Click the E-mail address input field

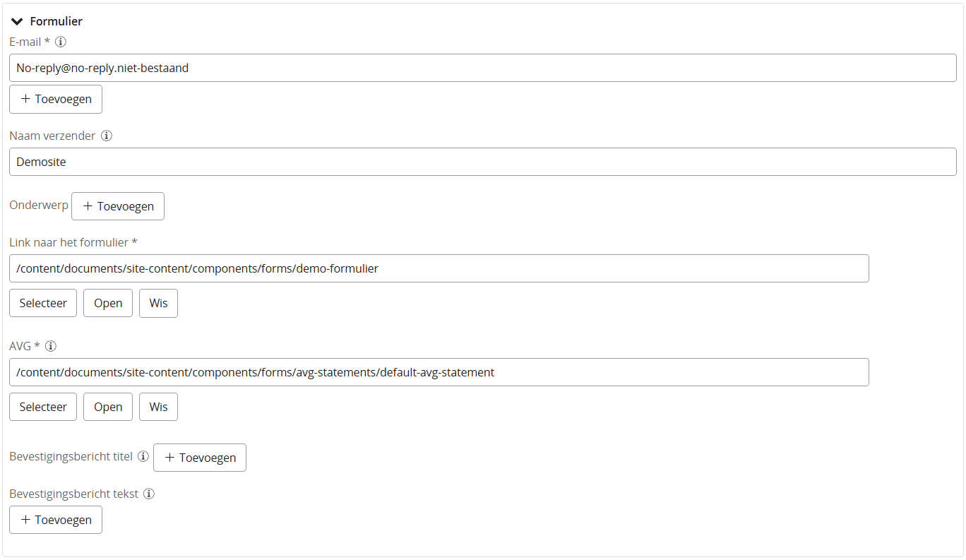point(483,68)
